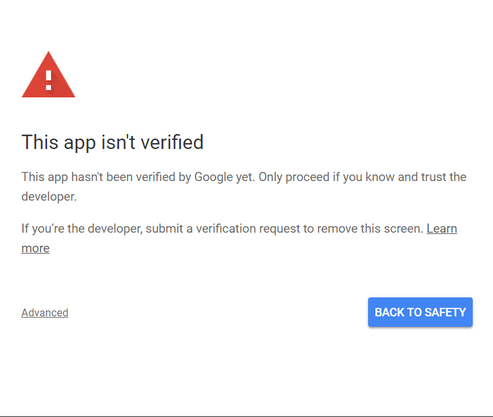Click the "If you're the developer" sentence
The height and width of the screenshot is (417, 493).
click(x=222, y=229)
